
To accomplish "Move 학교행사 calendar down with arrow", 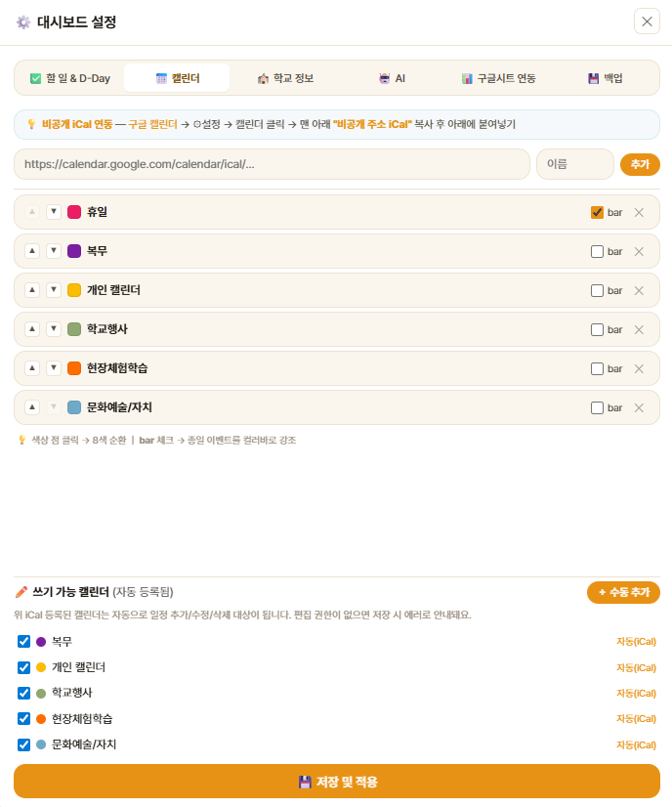I will 54,329.
